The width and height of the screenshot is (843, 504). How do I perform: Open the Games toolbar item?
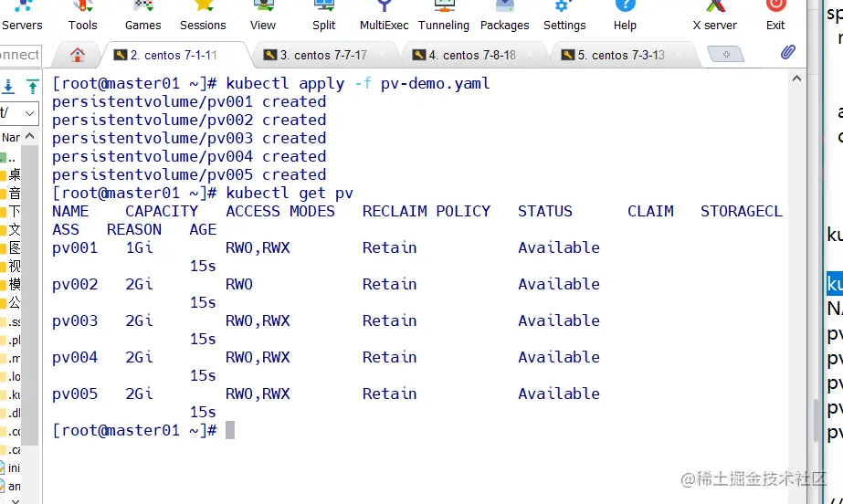coord(143,16)
